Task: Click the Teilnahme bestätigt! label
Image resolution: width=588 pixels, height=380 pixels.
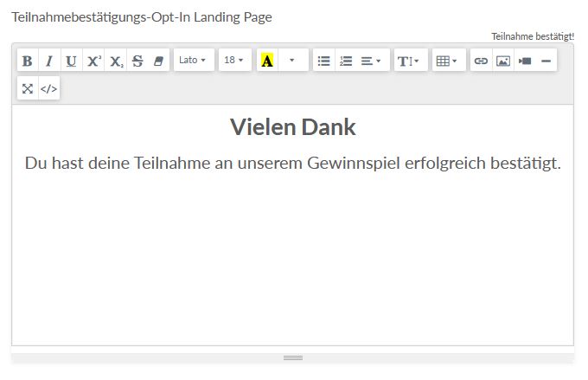Action: click(x=533, y=36)
